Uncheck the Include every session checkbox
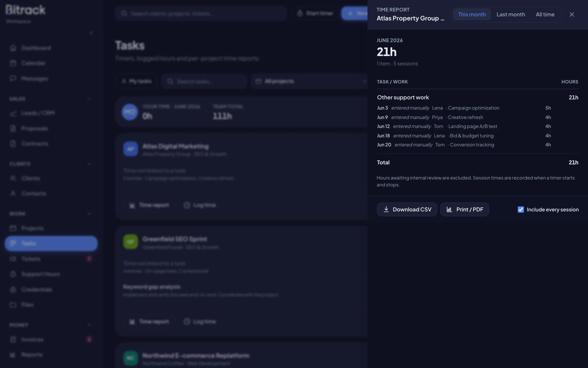The width and height of the screenshot is (588, 368). coord(520,210)
